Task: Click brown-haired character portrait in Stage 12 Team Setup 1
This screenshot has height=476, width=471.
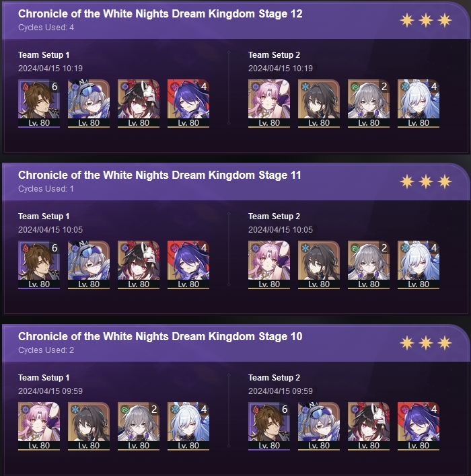Action: (x=39, y=104)
